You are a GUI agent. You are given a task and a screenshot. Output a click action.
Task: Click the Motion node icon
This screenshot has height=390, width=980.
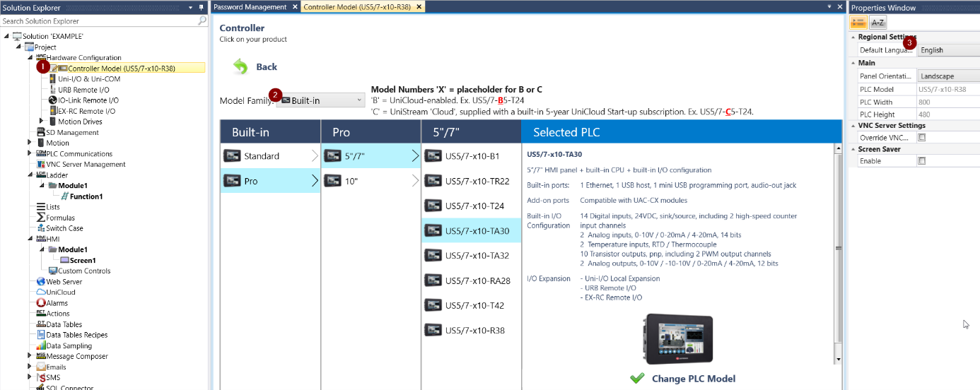click(x=41, y=143)
